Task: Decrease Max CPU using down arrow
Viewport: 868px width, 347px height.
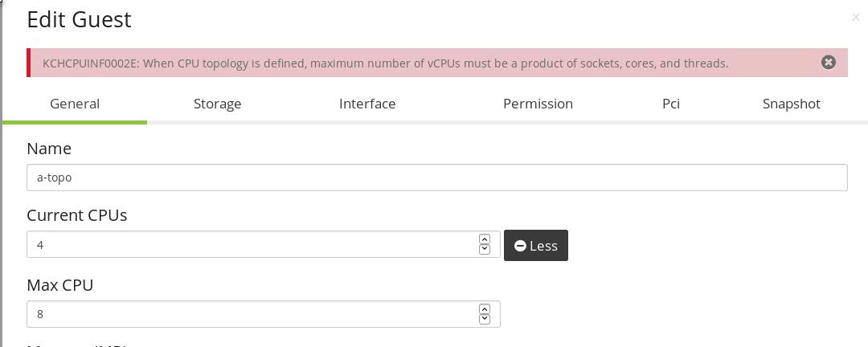Action: pos(484,320)
